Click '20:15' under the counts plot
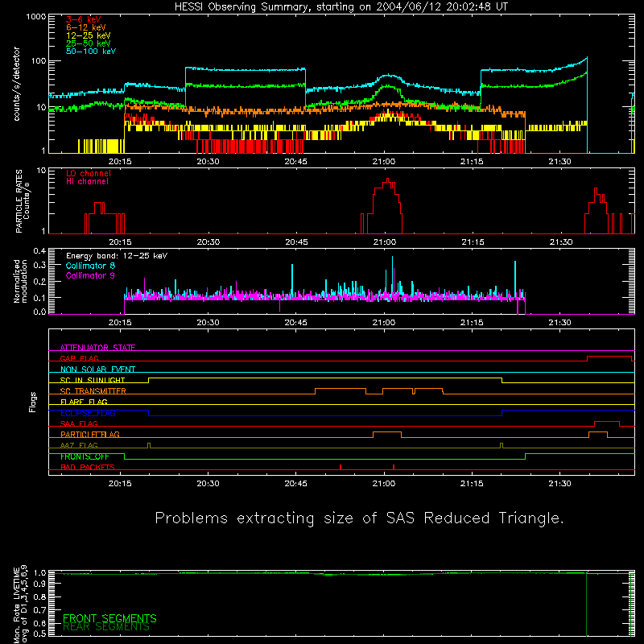This screenshot has height=644, width=644. [120, 162]
